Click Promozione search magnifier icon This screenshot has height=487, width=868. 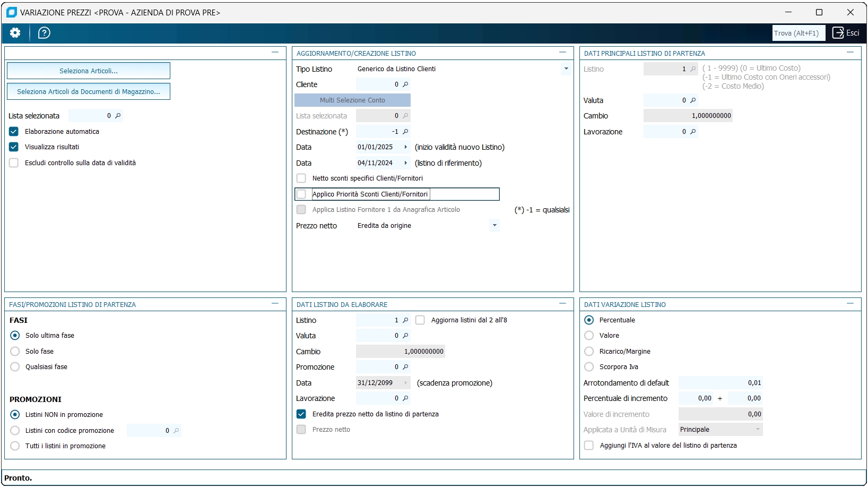405,367
